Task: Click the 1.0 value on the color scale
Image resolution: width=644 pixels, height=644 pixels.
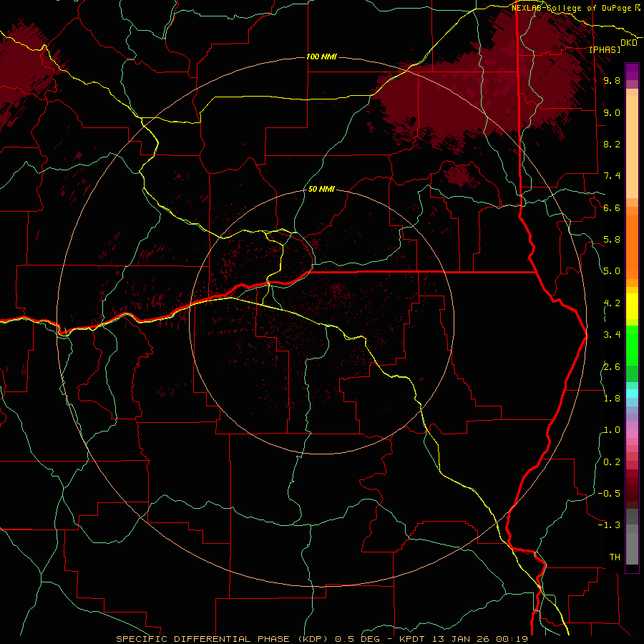Action: (612, 430)
